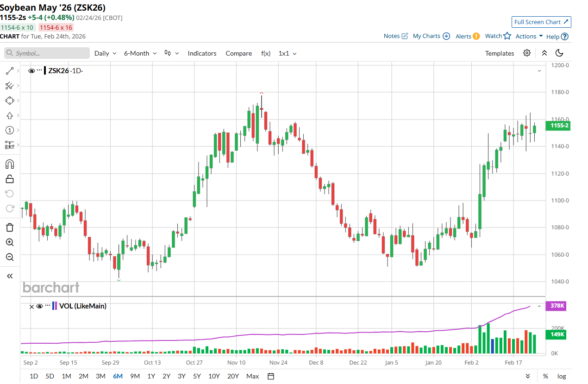Image resolution: width=588 pixels, height=384 pixels.
Task: Redo the chart action
Action: 10,208
